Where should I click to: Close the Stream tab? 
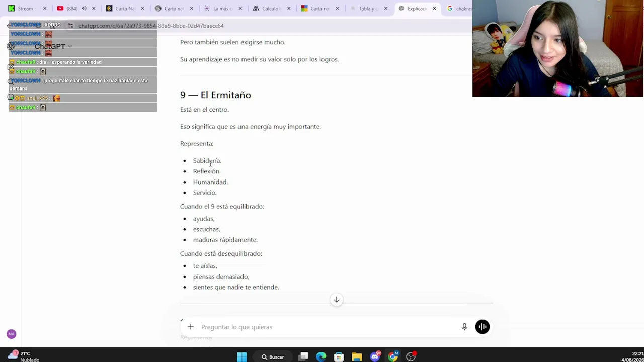(x=44, y=8)
